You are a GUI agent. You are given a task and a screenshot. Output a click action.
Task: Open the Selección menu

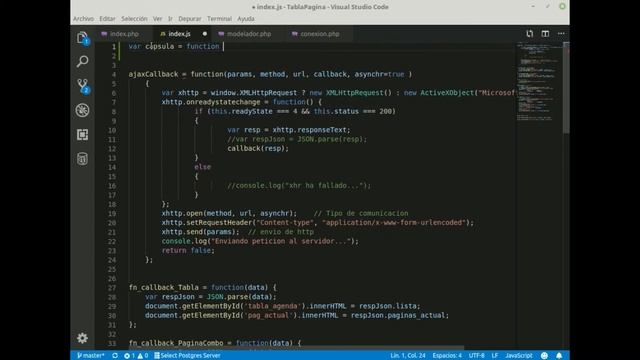[134, 19]
